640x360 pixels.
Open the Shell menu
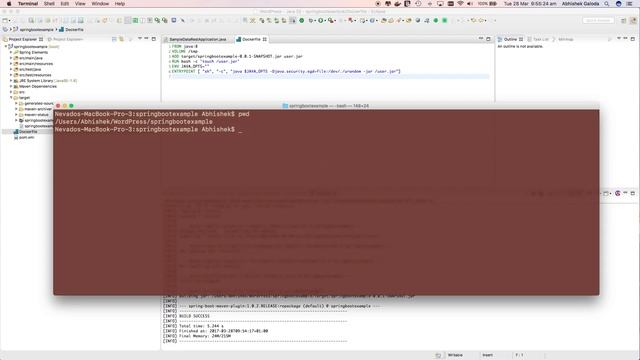coord(49,4)
